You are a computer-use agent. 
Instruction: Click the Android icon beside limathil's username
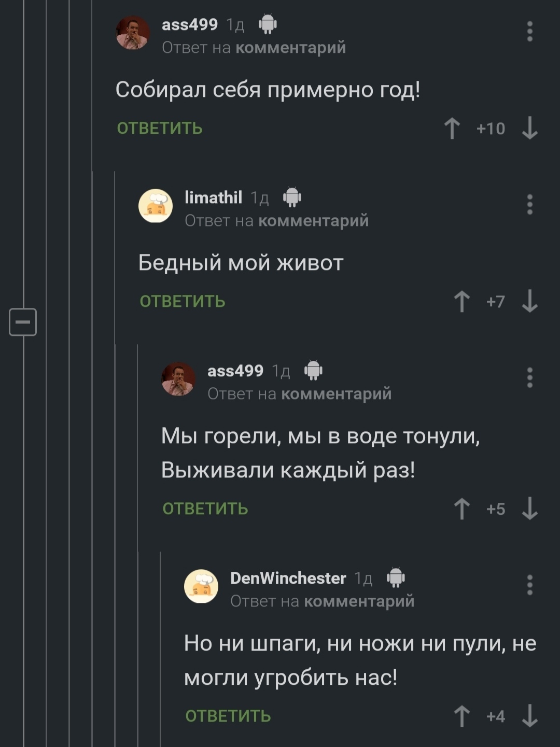(292, 197)
